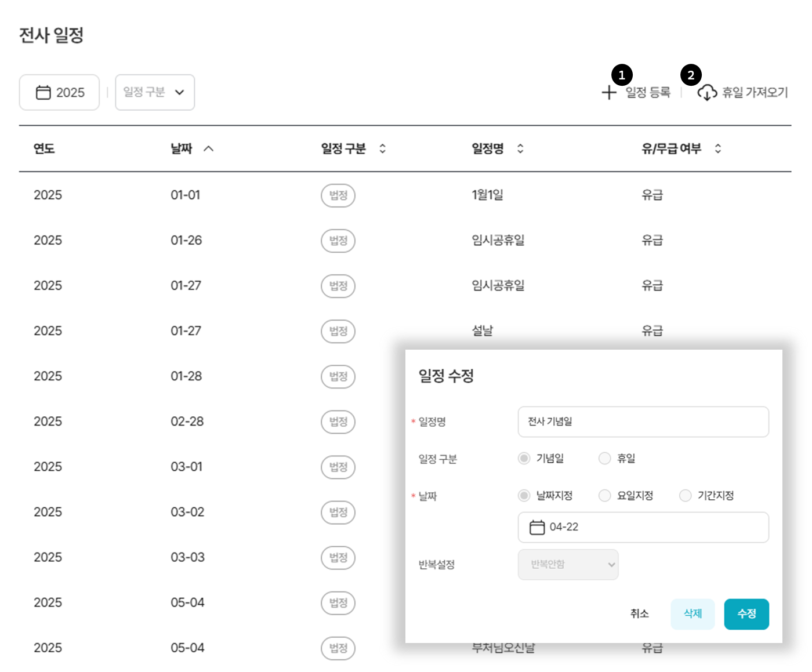This screenshot has width=812, height=672.
Task: Click the 법정 tag on the 01-01 row
Action: [338, 195]
